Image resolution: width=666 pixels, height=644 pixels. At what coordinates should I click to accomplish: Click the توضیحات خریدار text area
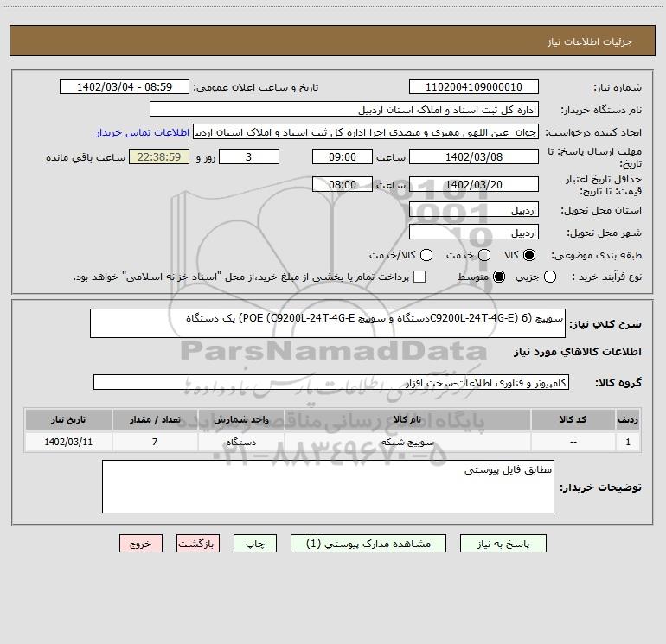328,487
